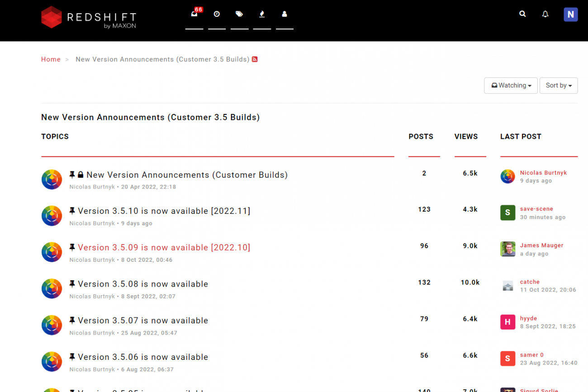Click the RSS feed icon in breadcrumb
This screenshot has width=588, height=392.
(255, 59)
